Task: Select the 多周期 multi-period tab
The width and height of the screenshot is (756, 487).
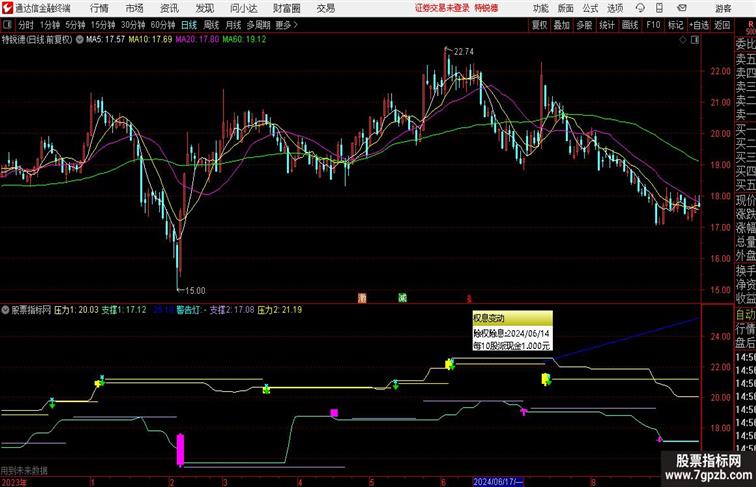Action: coord(258,25)
